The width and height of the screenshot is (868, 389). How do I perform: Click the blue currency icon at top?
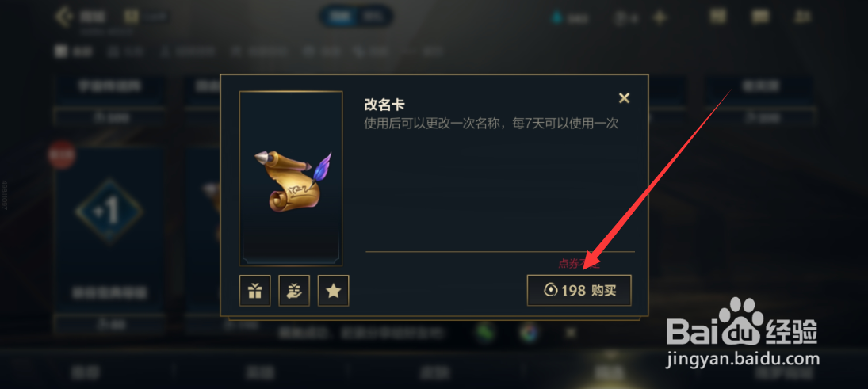point(556,17)
